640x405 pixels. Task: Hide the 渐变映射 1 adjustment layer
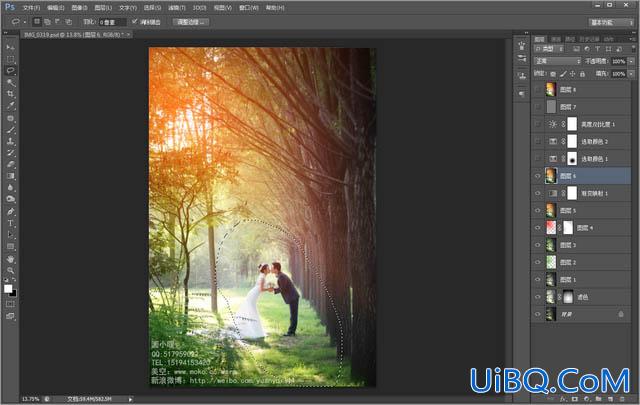(x=538, y=193)
